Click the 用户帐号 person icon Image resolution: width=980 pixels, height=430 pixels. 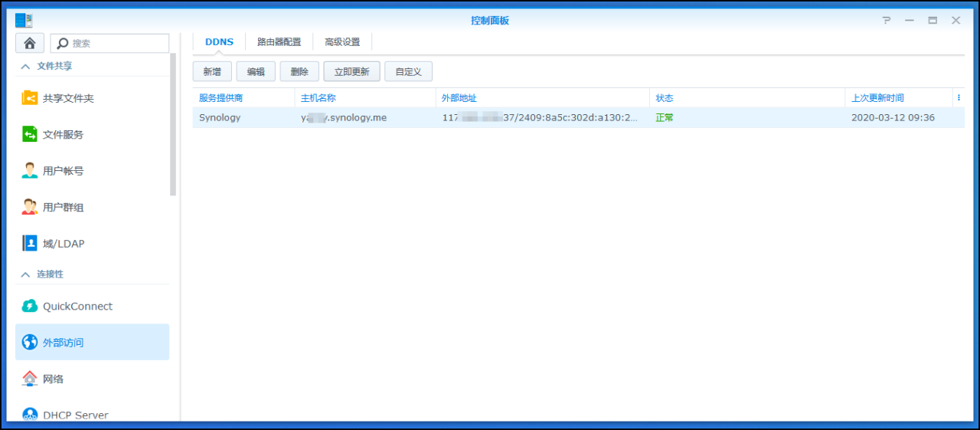30,170
